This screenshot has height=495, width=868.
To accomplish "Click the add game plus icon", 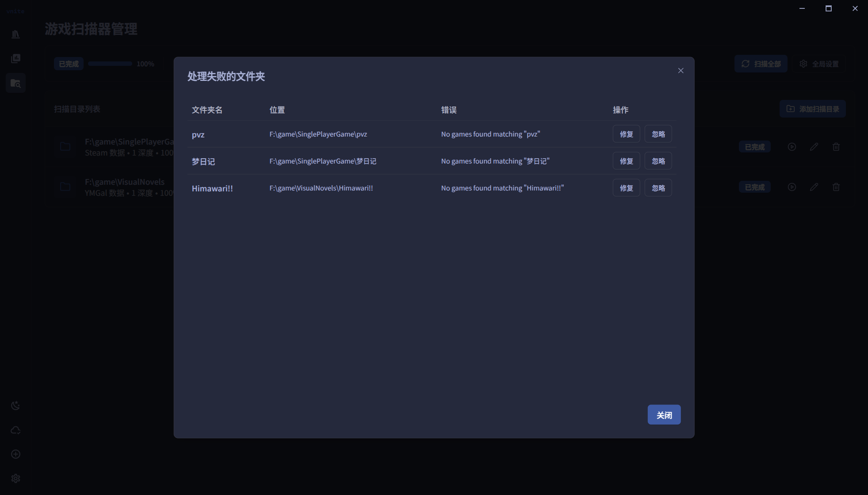I will pos(15,454).
